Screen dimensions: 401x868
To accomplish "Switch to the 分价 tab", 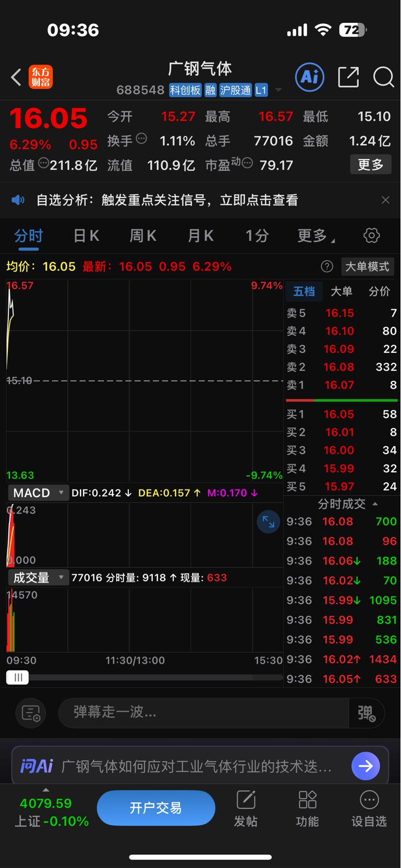I will (x=379, y=291).
